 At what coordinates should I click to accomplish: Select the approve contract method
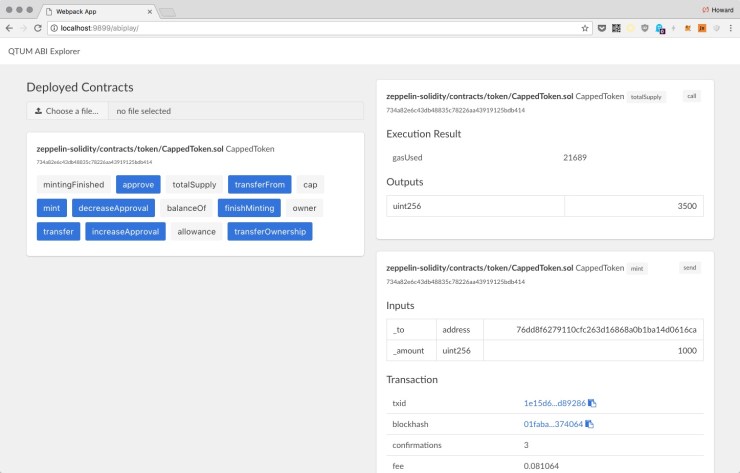(x=138, y=184)
